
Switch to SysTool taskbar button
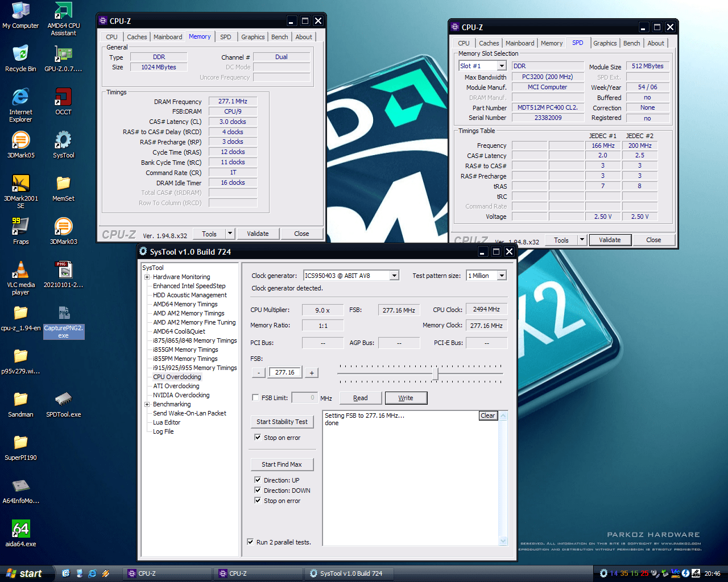coord(350,573)
